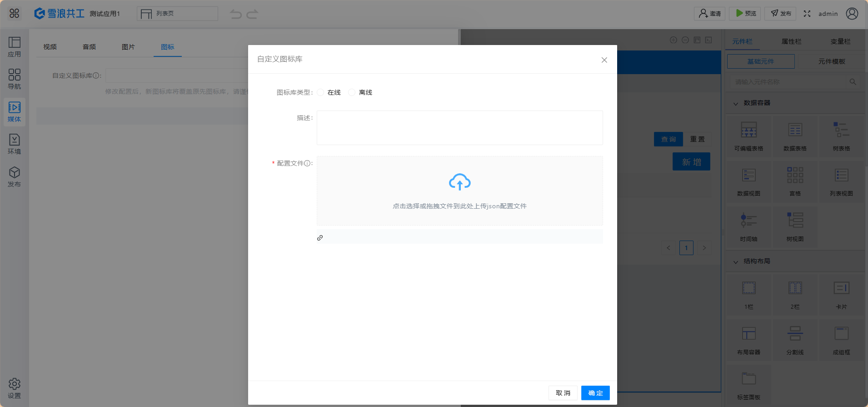This screenshot has height=407, width=868.
Task: Select the 标签面板 component
Action: point(749,385)
